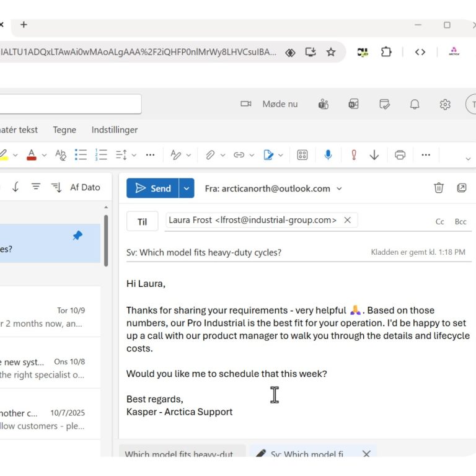The width and height of the screenshot is (476, 476).
Task: Open Outlook settings gear
Action: 445,104
